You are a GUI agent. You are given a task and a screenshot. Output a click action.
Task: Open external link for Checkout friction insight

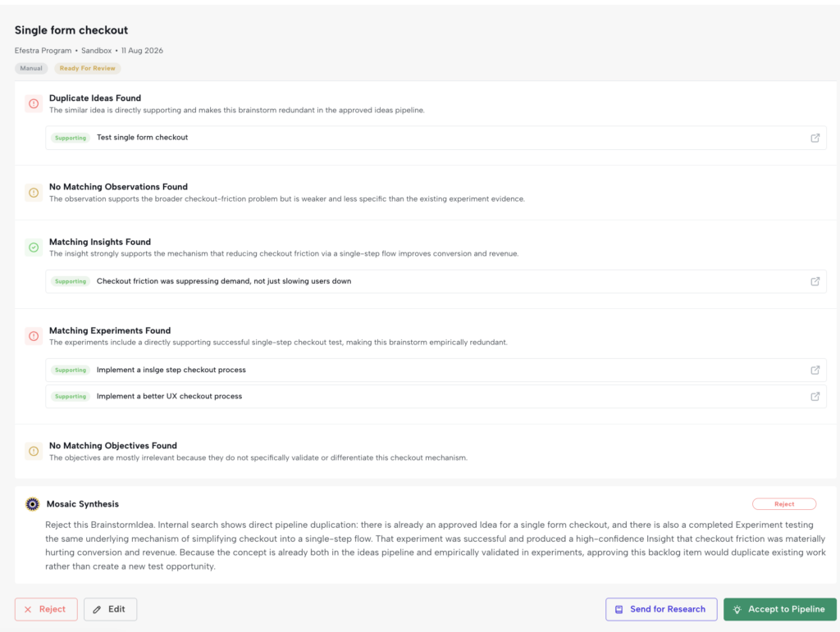pyautogui.click(x=815, y=281)
